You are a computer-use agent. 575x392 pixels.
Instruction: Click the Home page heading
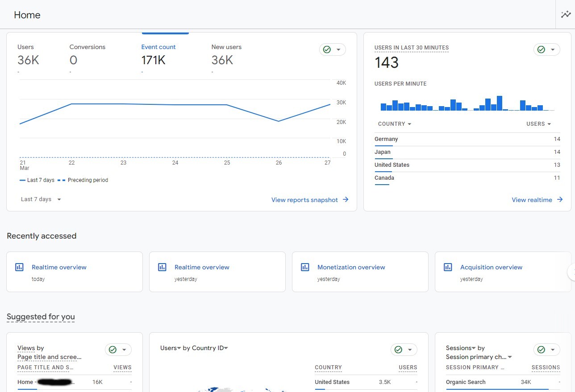[27, 15]
